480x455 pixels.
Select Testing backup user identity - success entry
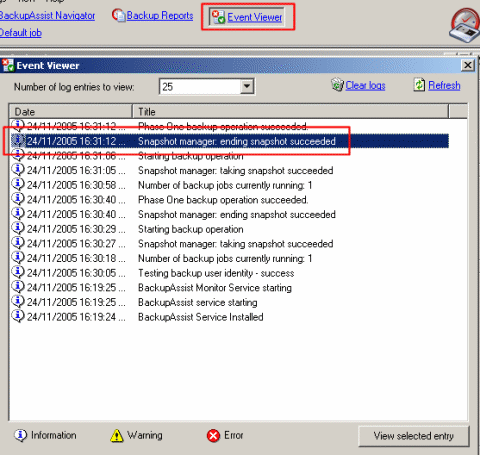[229, 273]
